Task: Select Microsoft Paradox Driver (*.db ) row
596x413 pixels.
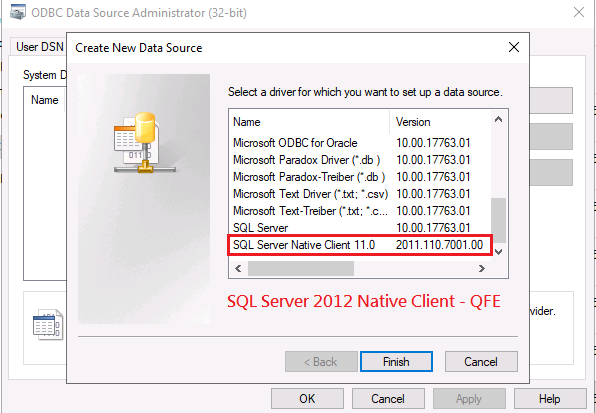Action: coord(360,160)
